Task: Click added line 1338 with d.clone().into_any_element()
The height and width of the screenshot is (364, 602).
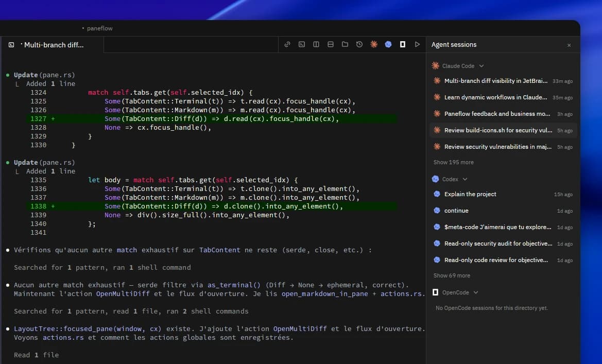Action: pos(212,206)
